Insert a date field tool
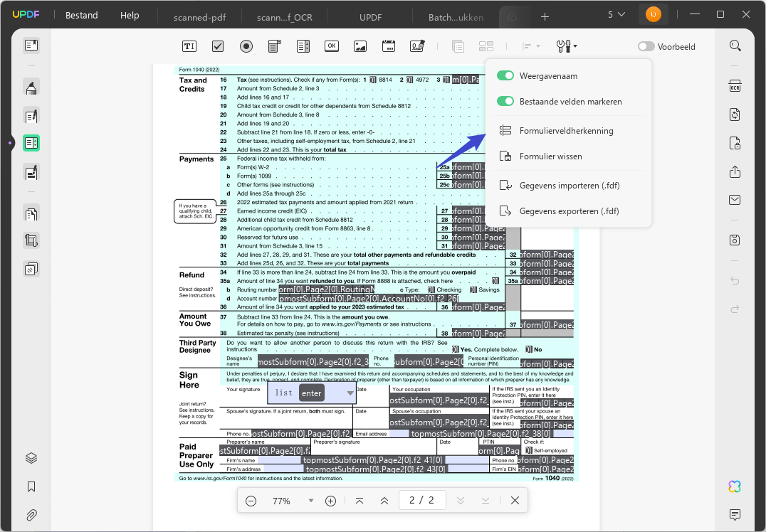Image resolution: width=766 pixels, height=532 pixels. point(389,46)
